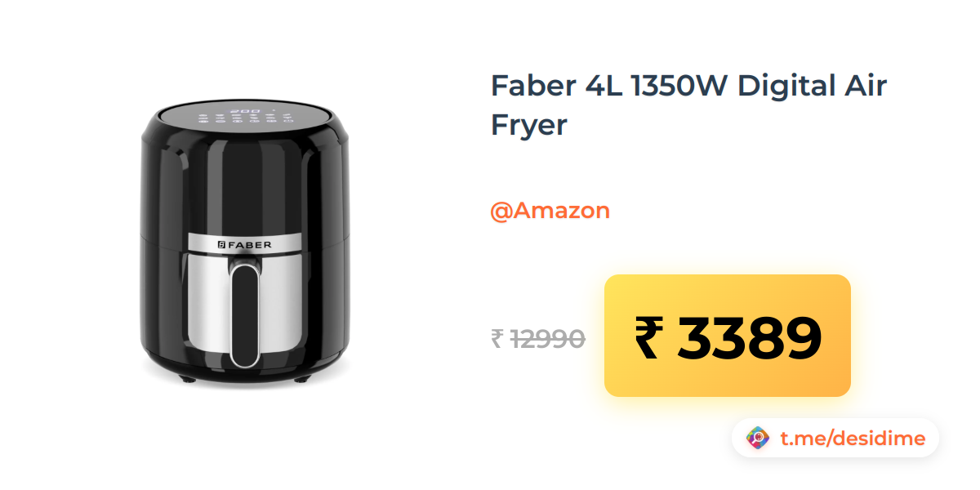The width and height of the screenshot is (980, 490).
Task: Click the yellow ₹ 3389 price badge
Action: [x=727, y=336]
